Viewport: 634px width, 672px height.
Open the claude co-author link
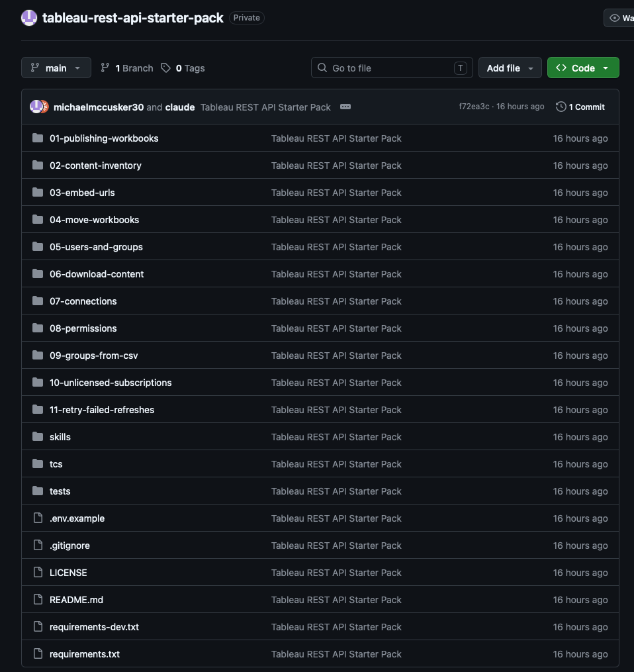coord(180,107)
